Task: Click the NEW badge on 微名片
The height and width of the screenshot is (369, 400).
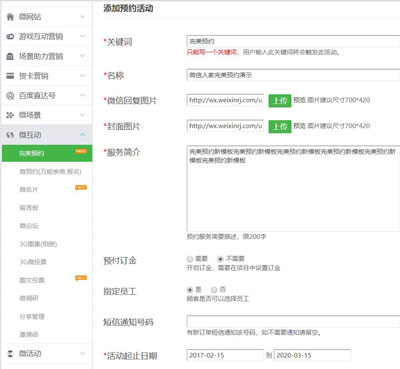Action: (x=81, y=188)
